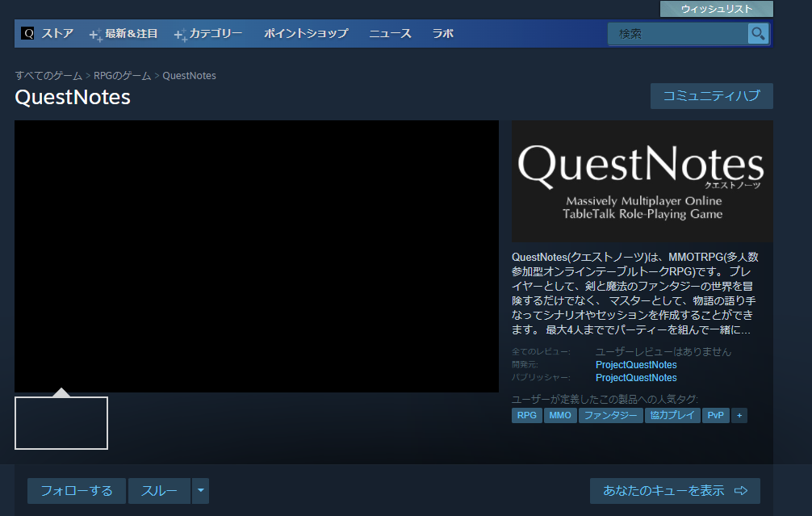The height and width of the screenshot is (516, 812).
Task: Click the main black media player area
Action: [257, 257]
